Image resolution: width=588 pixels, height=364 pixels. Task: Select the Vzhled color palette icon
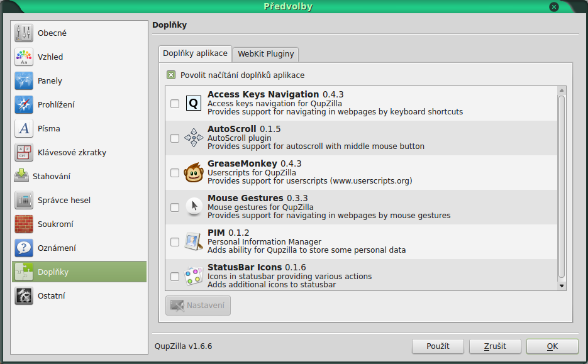24,57
